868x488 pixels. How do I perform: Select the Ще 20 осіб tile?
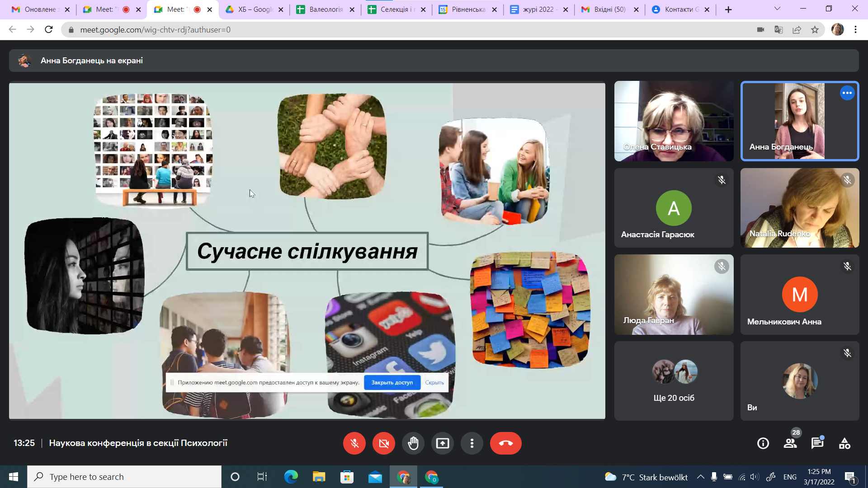tap(674, 381)
